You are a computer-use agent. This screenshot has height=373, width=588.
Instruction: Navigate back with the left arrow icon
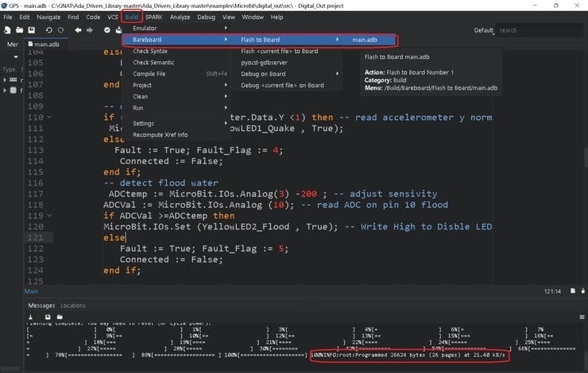click(x=78, y=30)
